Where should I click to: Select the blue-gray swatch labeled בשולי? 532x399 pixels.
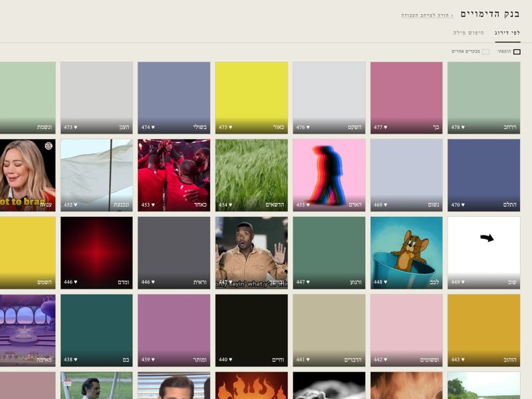[x=174, y=98]
